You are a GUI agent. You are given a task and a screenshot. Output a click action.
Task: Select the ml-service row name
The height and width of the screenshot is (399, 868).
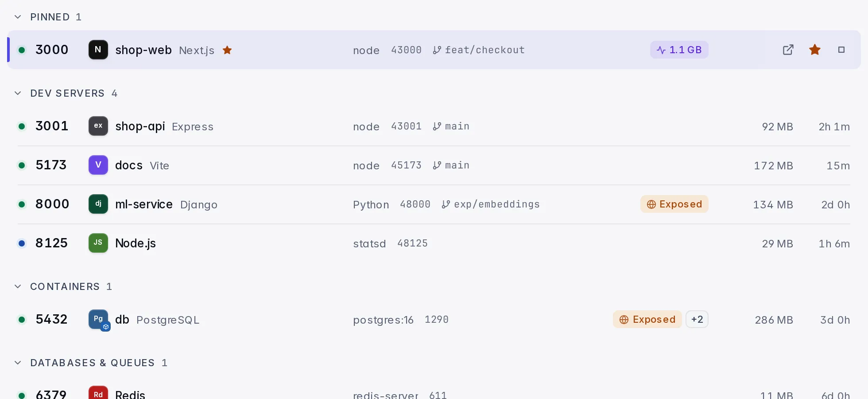tap(144, 204)
